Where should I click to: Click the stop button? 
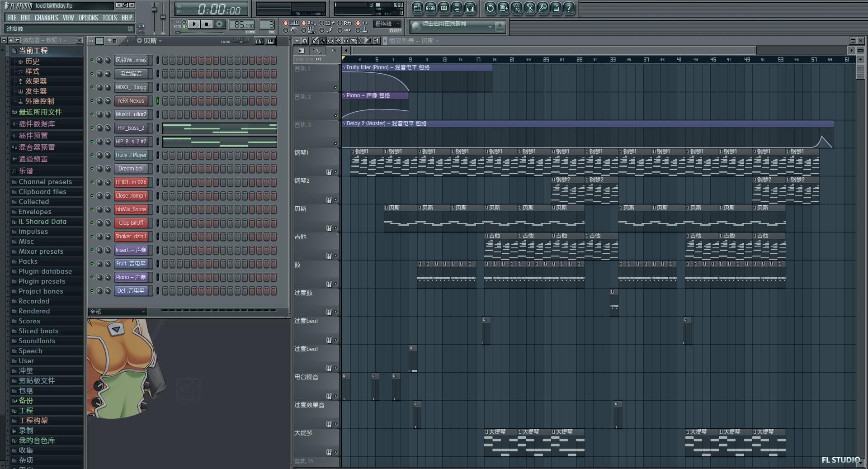click(207, 24)
